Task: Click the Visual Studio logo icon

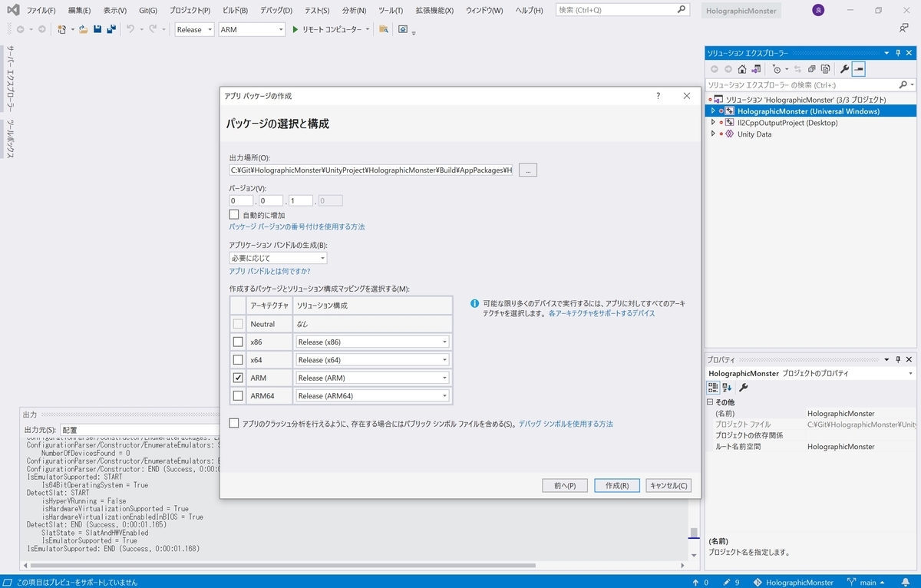Action: (x=13, y=10)
